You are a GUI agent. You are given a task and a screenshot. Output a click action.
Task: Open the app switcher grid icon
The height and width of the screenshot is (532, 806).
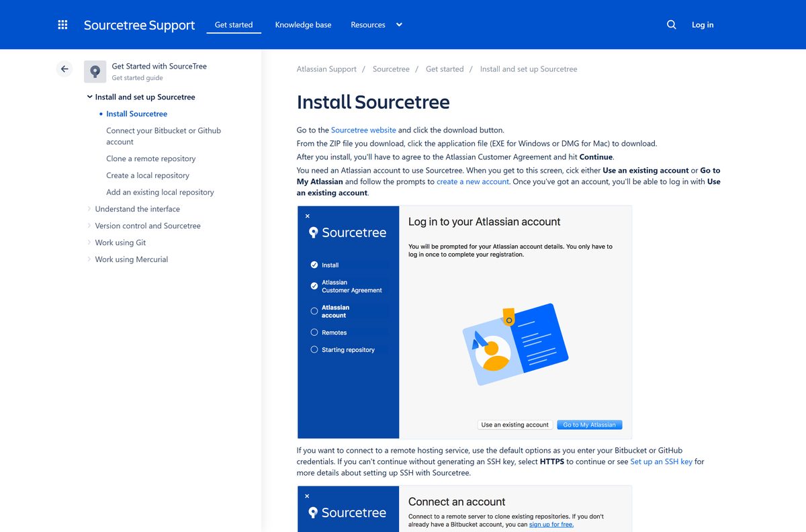tap(63, 25)
